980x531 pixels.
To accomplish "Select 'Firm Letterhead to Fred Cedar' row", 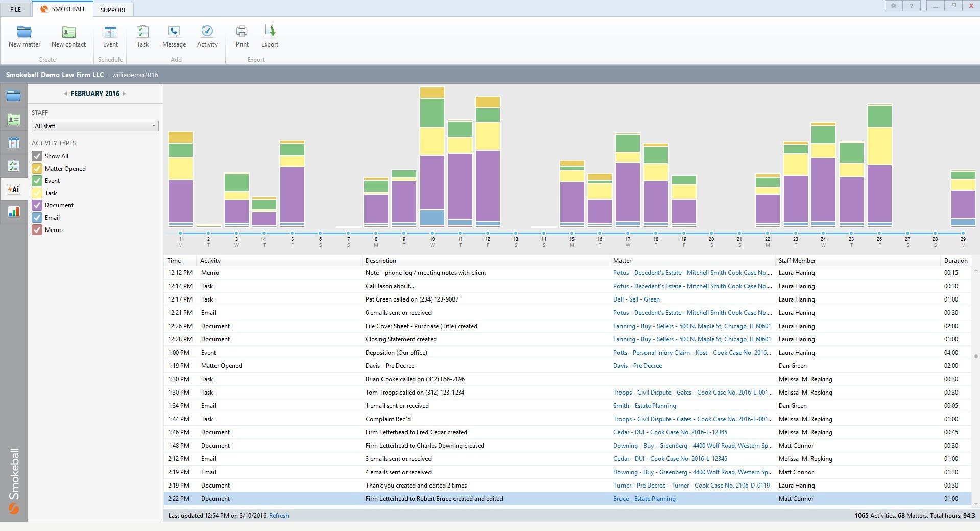I will (x=568, y=432).
